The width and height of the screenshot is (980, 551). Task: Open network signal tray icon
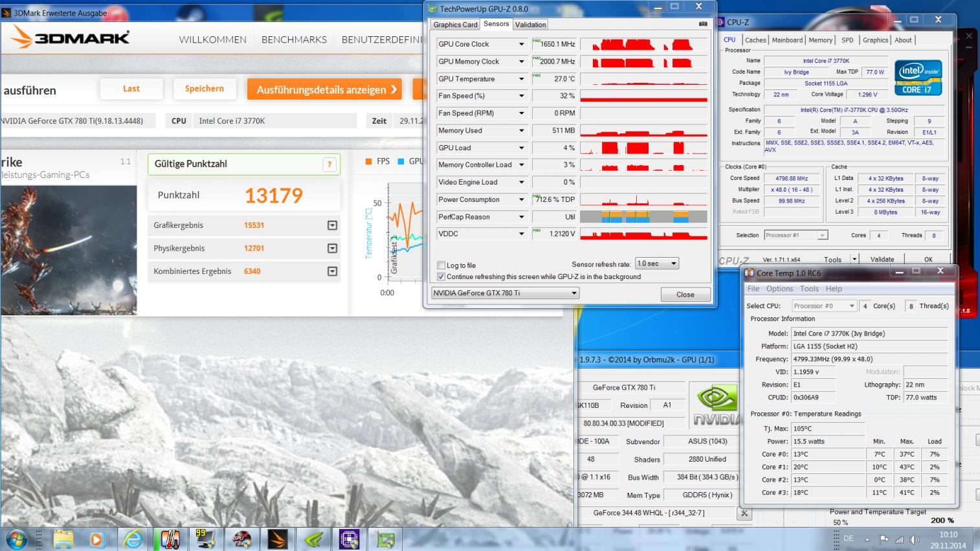pos(899,539)
